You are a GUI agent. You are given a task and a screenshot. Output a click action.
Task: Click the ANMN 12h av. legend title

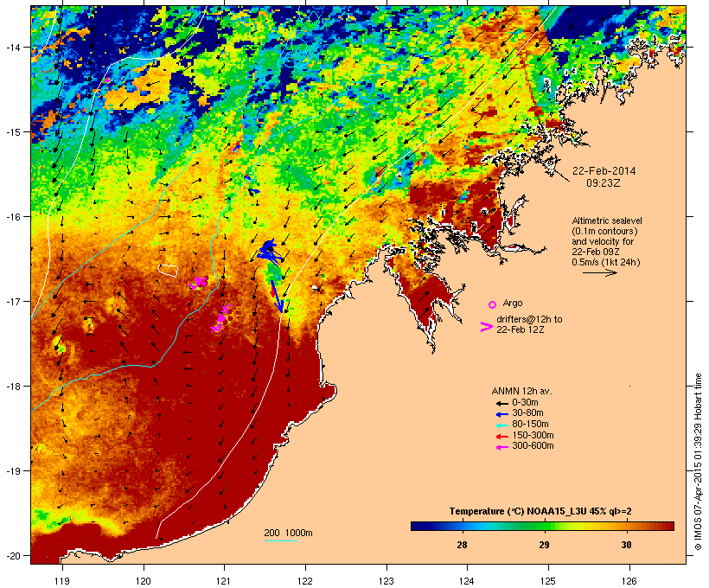tap(521, 391)
